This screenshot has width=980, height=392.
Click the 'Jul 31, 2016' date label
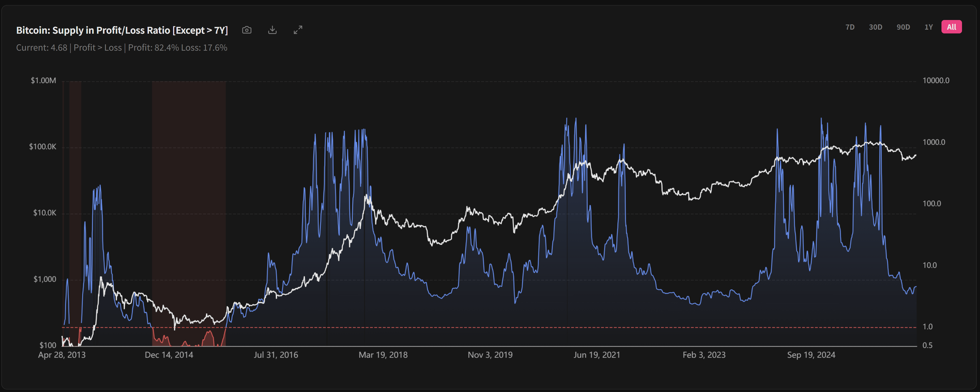(x=276, y=355)
